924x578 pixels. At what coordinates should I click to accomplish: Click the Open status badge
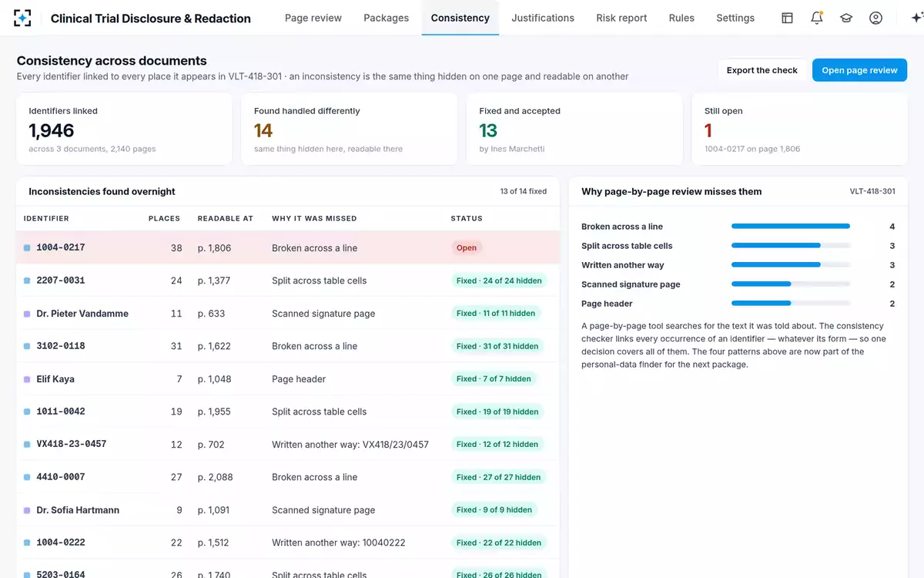click(467, 248)
